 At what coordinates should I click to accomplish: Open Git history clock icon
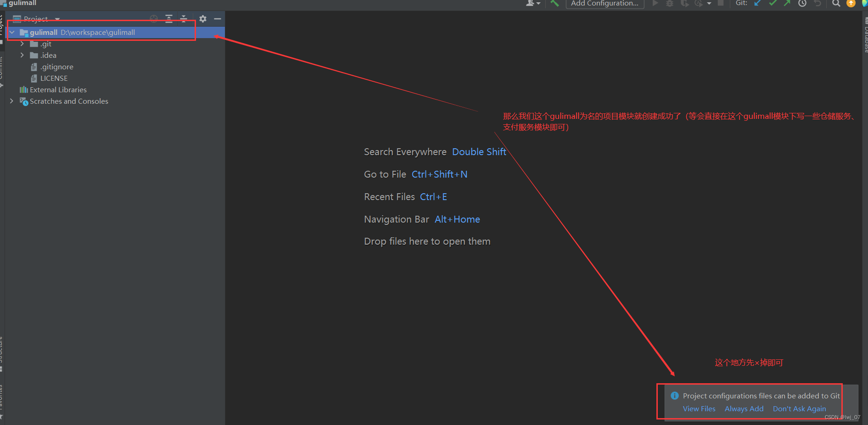click(x=802, y=3)
